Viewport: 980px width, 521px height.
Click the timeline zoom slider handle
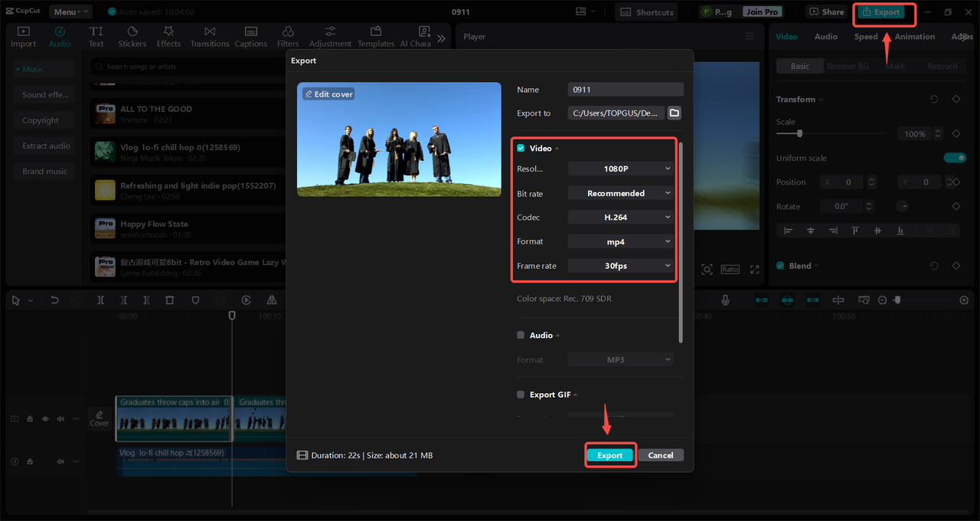[x=897, y=300]
